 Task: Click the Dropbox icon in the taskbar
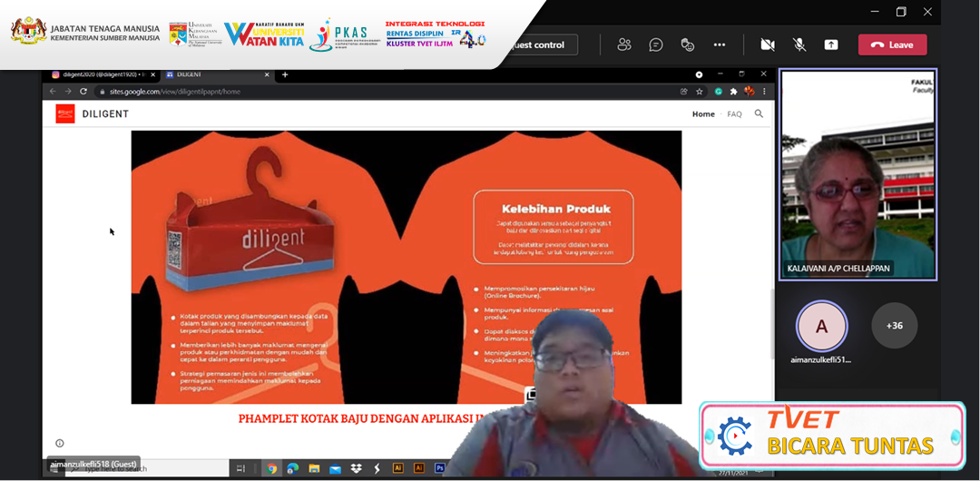pos(356,468)
